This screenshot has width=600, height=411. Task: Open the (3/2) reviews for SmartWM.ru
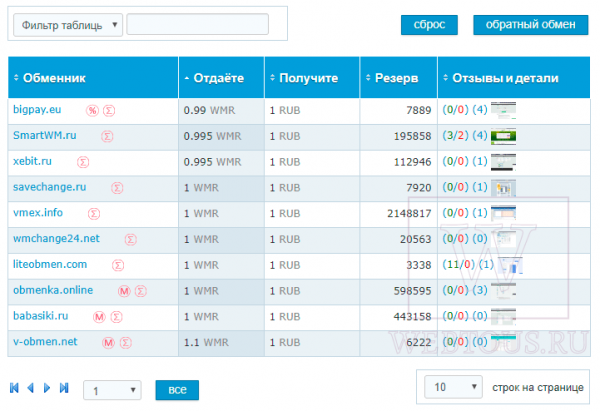455,135
